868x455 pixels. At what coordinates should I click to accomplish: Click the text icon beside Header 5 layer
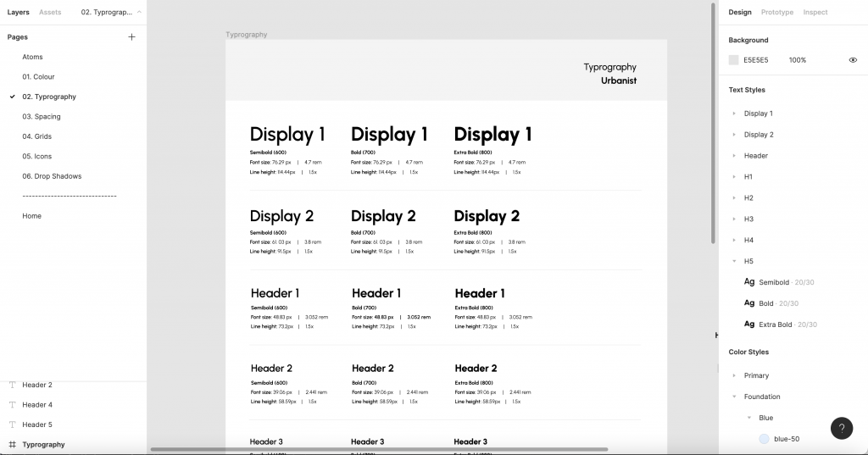tap(12, 424)
